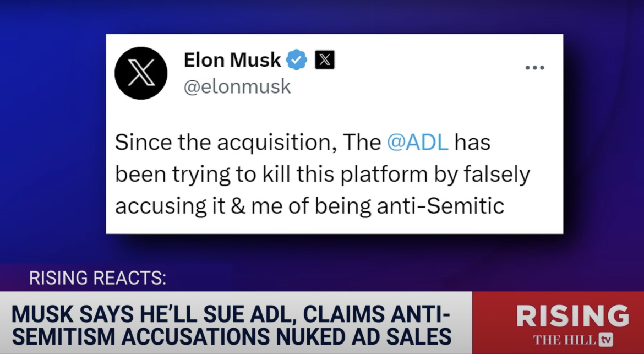
Task: Open the three-dot more options menu
Action: 534,67
